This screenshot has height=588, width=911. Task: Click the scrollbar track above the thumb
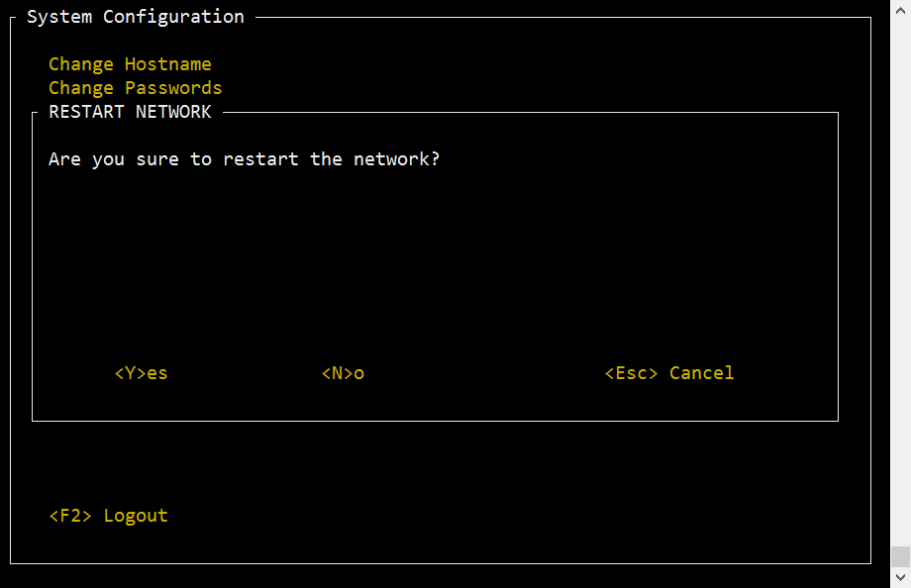click(900, 279)
